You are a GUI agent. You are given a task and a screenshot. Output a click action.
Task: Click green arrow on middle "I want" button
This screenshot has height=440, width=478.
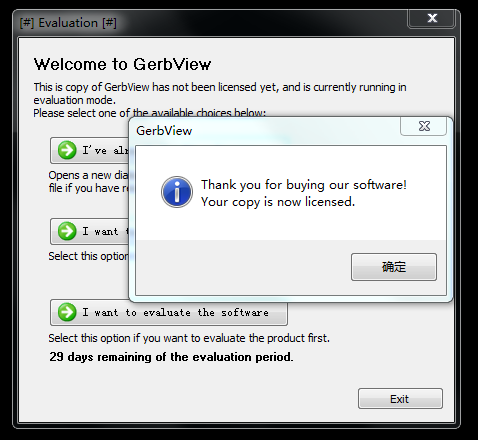(67, 231)
